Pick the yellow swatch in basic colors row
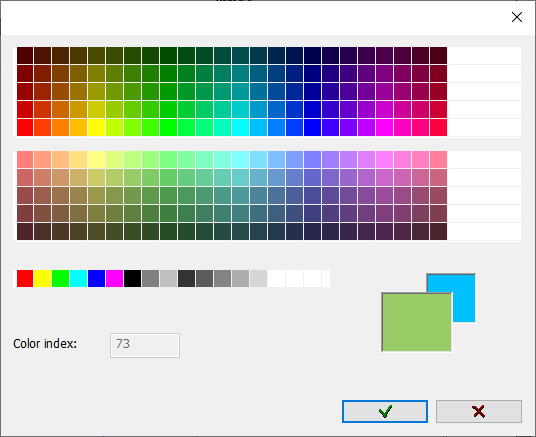 click(x=43, y=278)
